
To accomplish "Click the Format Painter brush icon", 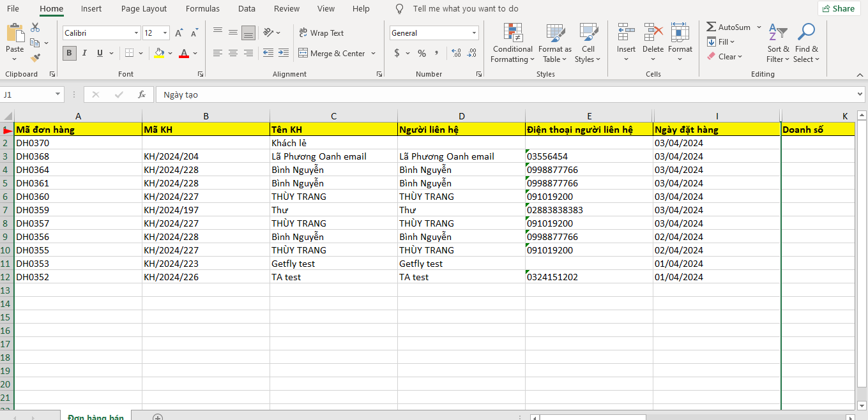I will (35, 57).
